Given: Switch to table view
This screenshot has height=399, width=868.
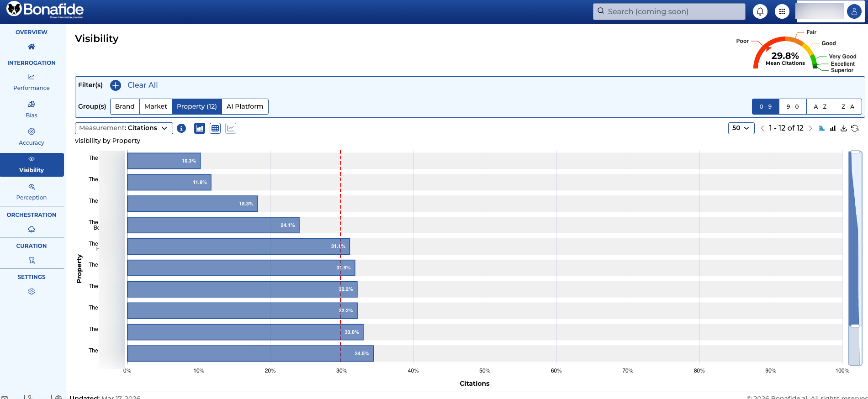Looking at the screenshot, I should click(x=215, y=128).
